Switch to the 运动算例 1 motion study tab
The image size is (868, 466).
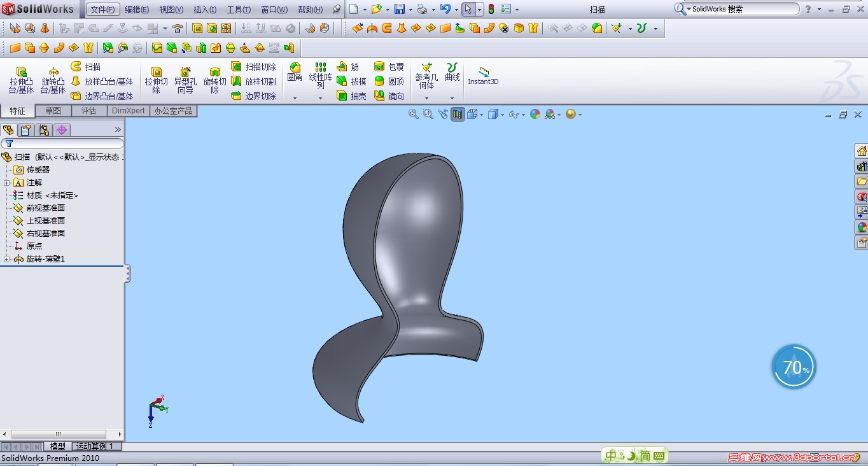(95, 446)
